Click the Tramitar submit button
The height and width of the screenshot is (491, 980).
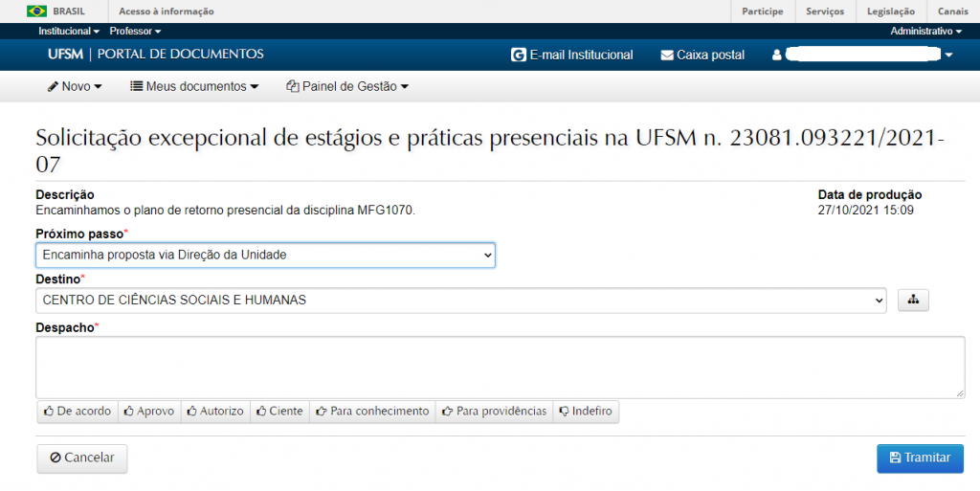pos(920,458)
